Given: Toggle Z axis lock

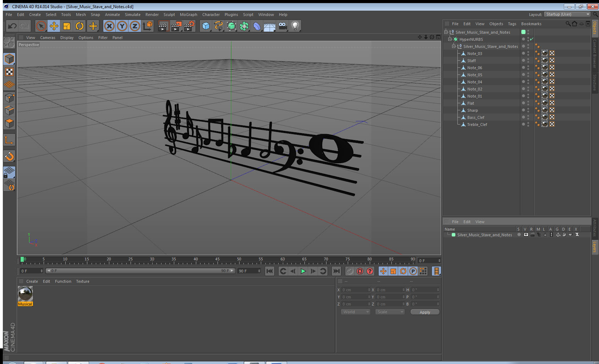Looking at the screenshot, I should pyautogui.click(x=135, y=26).
